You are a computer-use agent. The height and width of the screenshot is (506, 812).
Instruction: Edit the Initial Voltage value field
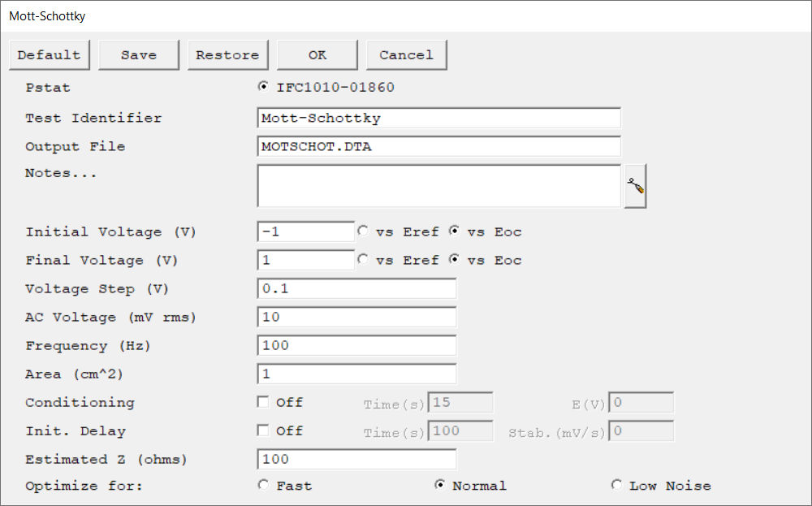click(305, 231)
